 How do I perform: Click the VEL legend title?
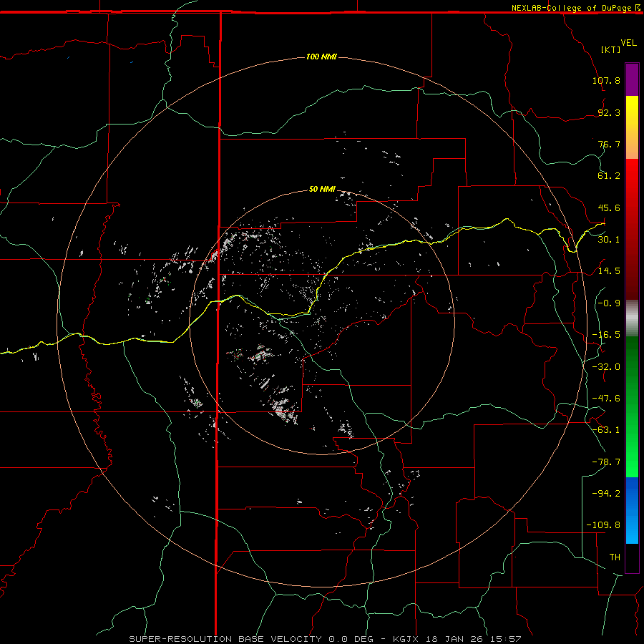[628, 43]
